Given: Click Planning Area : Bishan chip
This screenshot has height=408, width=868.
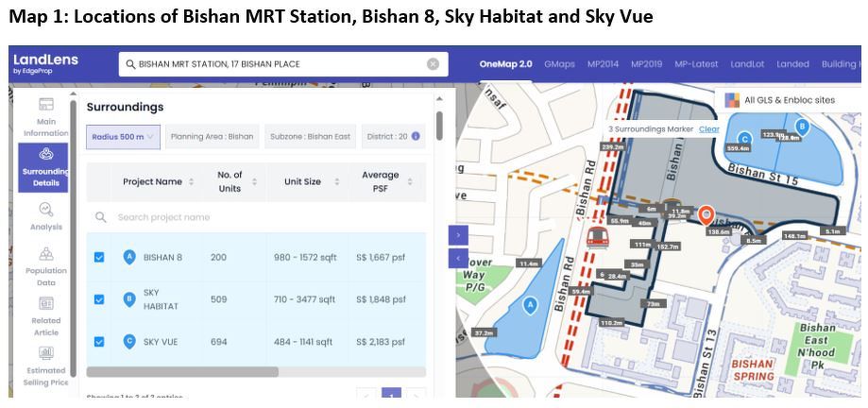Looking at the screenshot, I should [x=212, y=137].
